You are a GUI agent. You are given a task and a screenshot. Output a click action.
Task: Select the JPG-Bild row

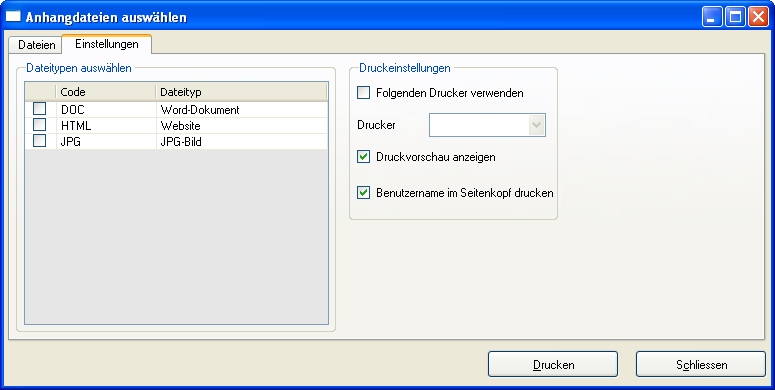pos(176,142)
